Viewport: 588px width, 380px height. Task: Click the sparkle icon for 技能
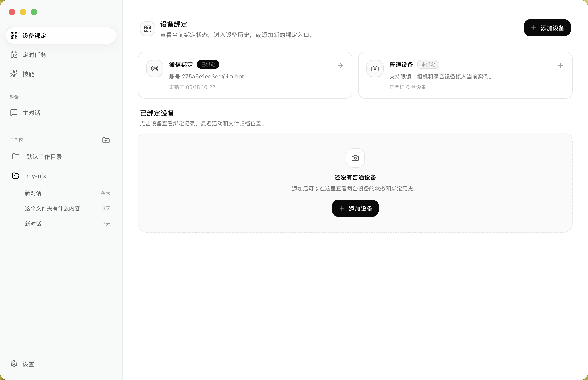pos(14,74)
